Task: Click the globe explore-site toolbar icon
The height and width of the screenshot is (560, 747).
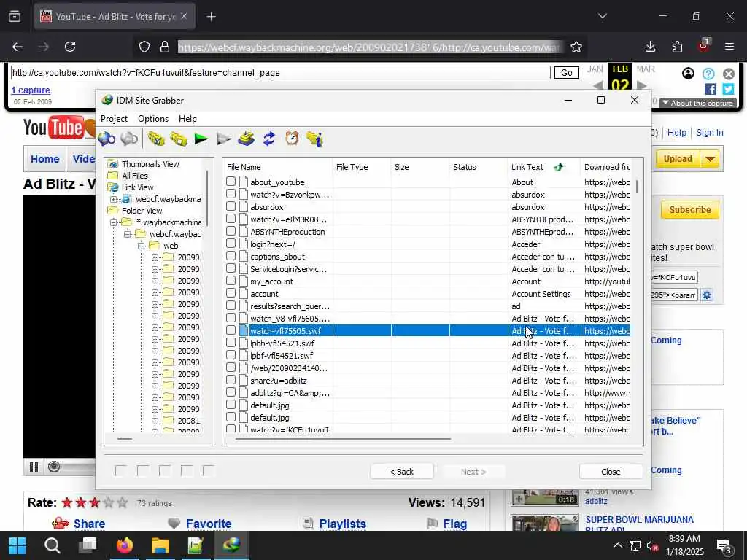Action: [x=107, y=139]
